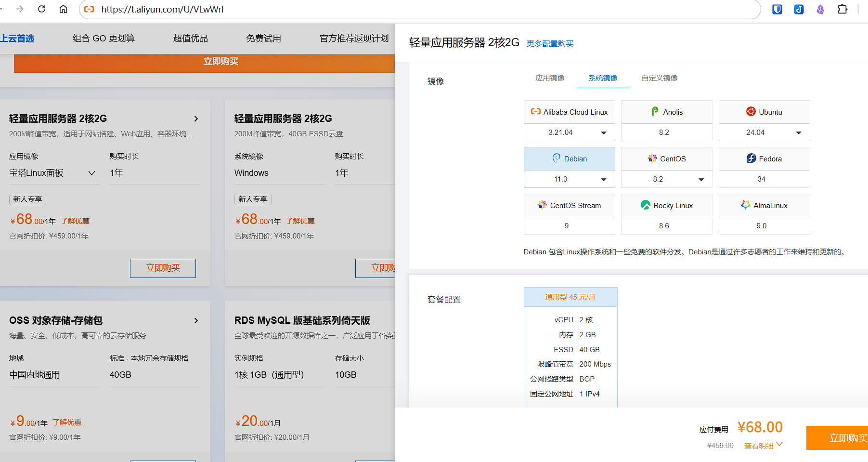Select the Fedora image
Viewport: 868px width, 462px height.
point(764,158)
